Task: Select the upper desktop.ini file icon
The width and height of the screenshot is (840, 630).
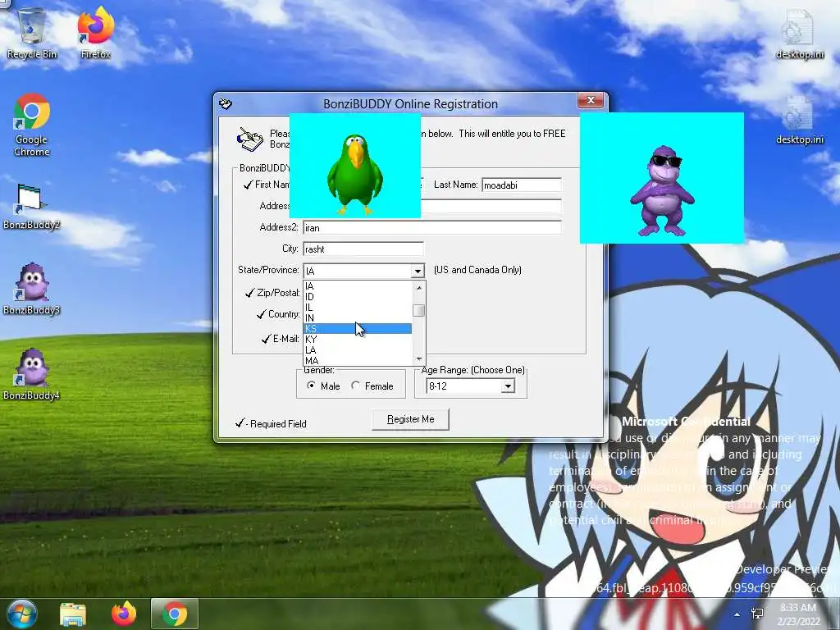Action: tap(799, 34)
